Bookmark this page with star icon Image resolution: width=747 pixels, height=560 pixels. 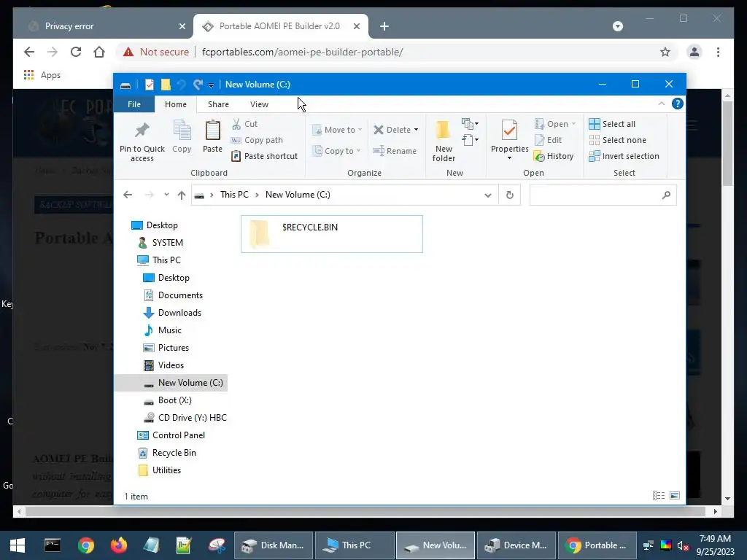(665, 52)
